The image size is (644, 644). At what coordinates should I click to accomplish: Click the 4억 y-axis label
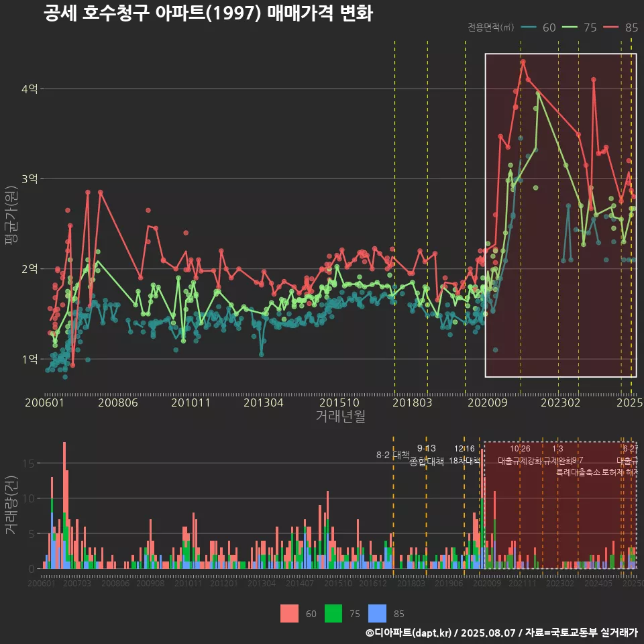tap(30, 89)
